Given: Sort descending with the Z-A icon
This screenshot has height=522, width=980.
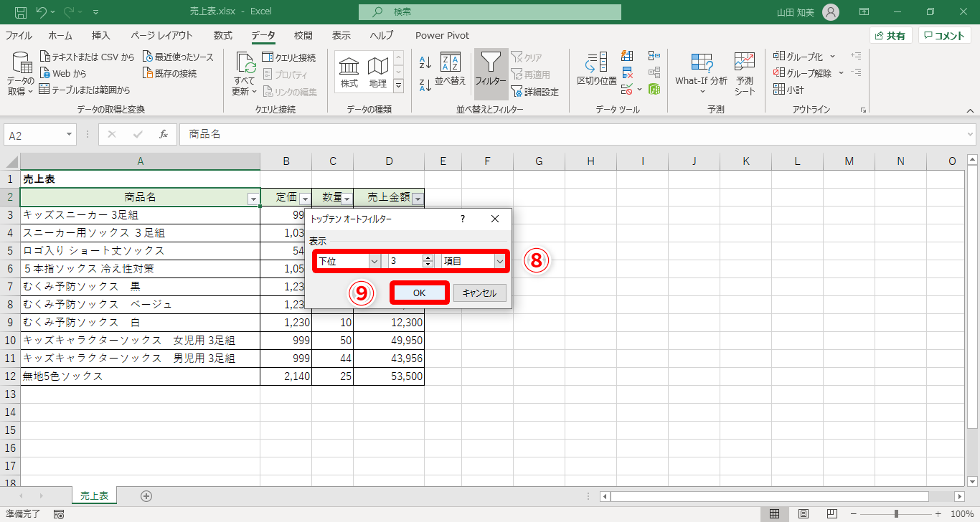Looking at the screenshot, I should (425, 85).
